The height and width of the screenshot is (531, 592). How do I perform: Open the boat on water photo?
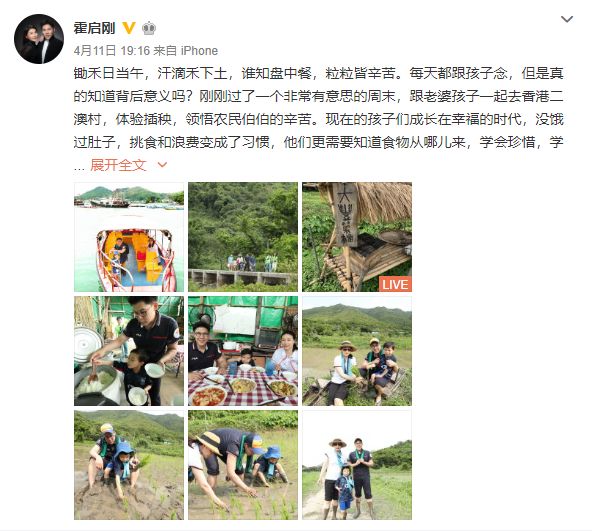click(x=129, y=237)
